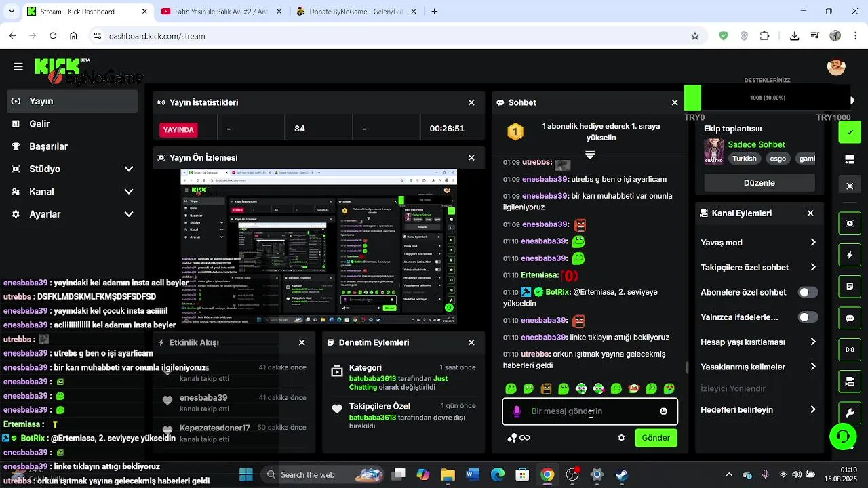The width and height of the screenshot is (868, 488).
Task: Click the layout panel icon below the checkmark
Action: (850, 159)
